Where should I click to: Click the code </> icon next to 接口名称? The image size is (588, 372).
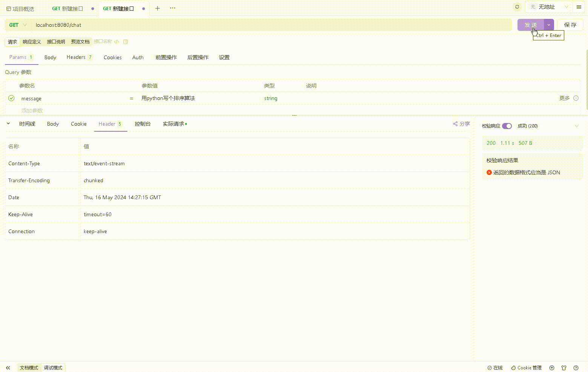coord(117,42)
